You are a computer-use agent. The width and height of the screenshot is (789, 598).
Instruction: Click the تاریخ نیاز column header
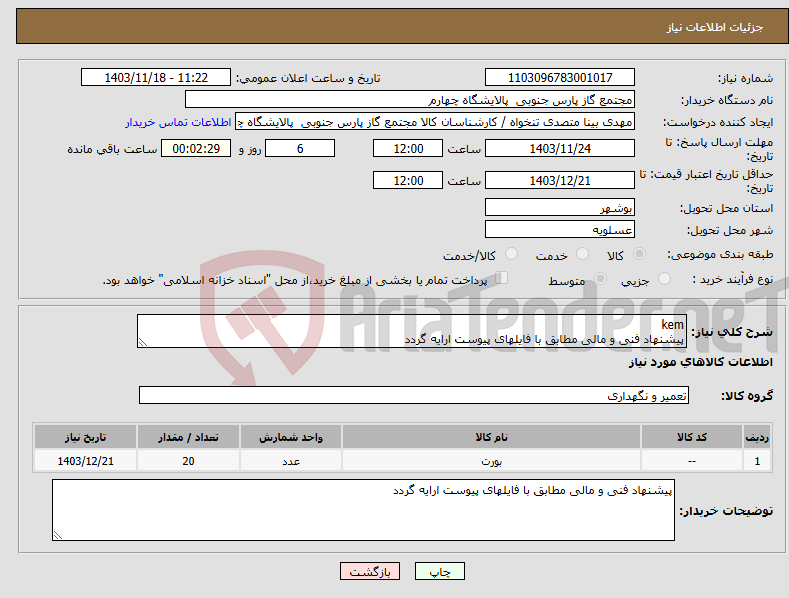point(86,437)
